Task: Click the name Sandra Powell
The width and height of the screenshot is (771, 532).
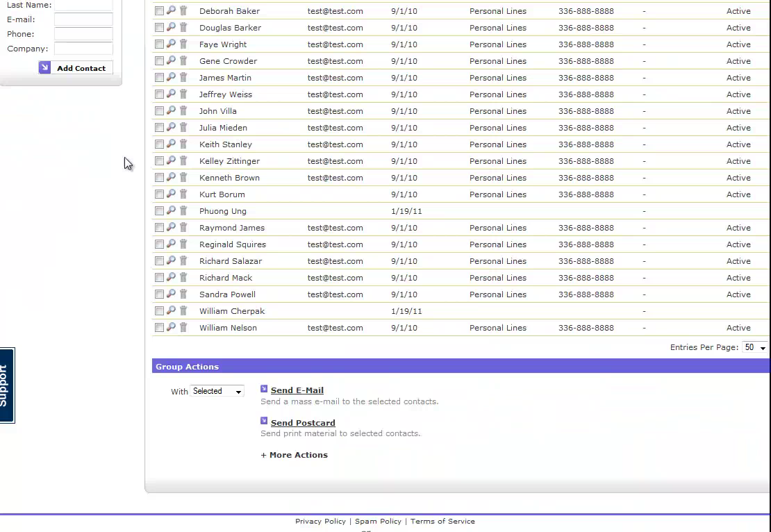Action: click(227, 294)
